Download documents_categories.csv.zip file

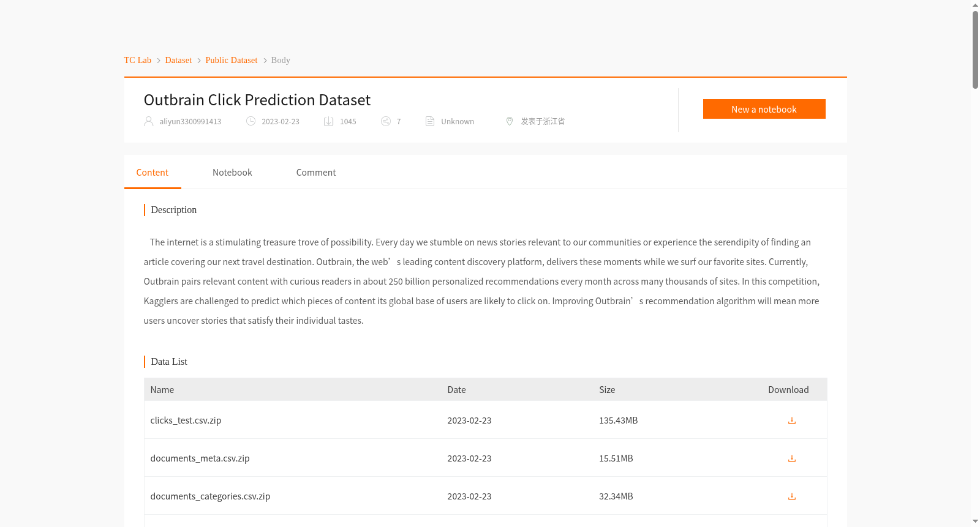click(791, 496)
